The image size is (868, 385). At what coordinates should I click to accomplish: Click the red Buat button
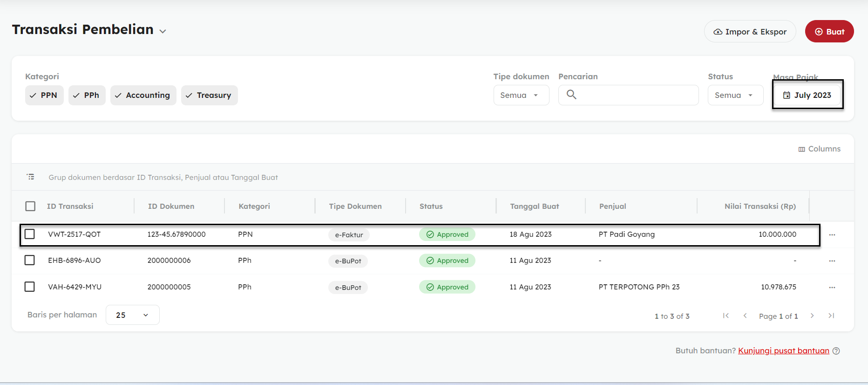[829, 32]
